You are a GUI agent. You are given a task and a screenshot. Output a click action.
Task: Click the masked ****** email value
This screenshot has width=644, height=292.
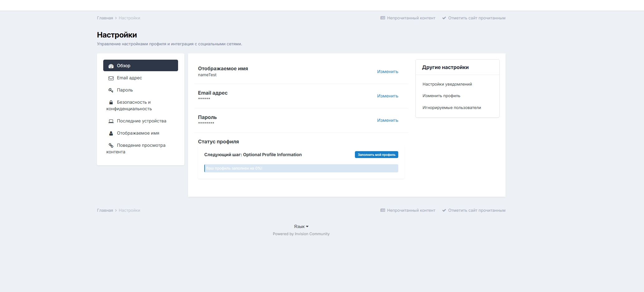pos(204,99)
